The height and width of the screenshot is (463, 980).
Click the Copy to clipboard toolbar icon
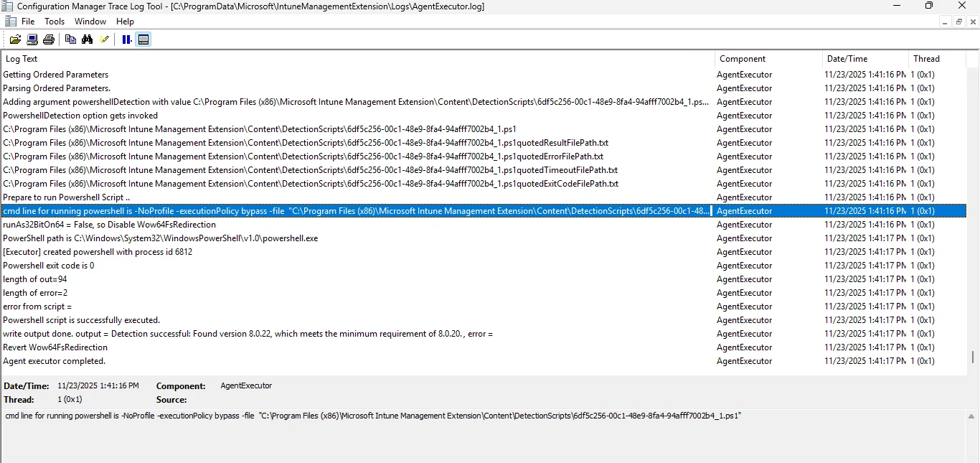[x=70, y=39]
